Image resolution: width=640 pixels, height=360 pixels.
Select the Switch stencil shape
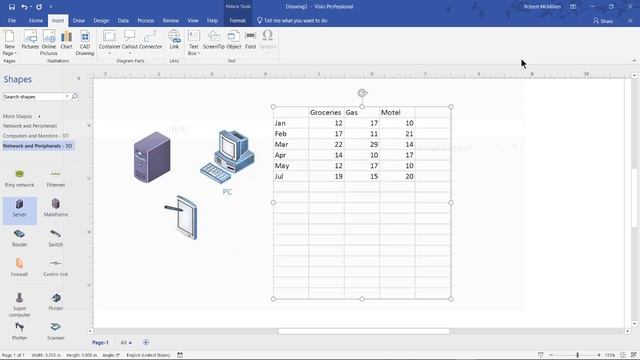56,238
